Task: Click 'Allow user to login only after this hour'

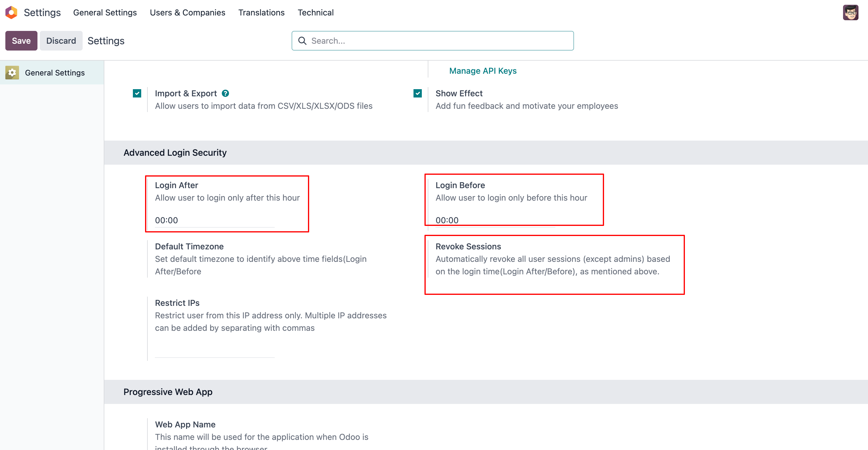Action: click(227, 198)
